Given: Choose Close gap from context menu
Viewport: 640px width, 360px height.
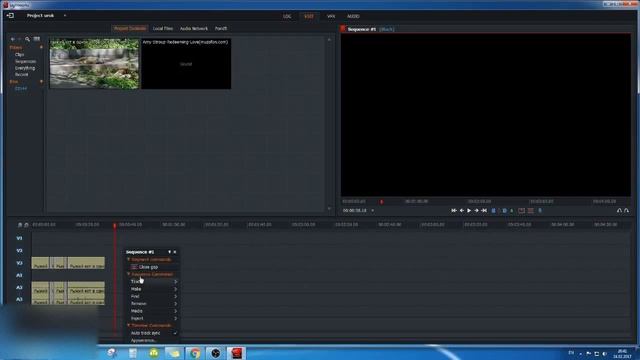Looking at the screenshot, I should click(148, 267).
